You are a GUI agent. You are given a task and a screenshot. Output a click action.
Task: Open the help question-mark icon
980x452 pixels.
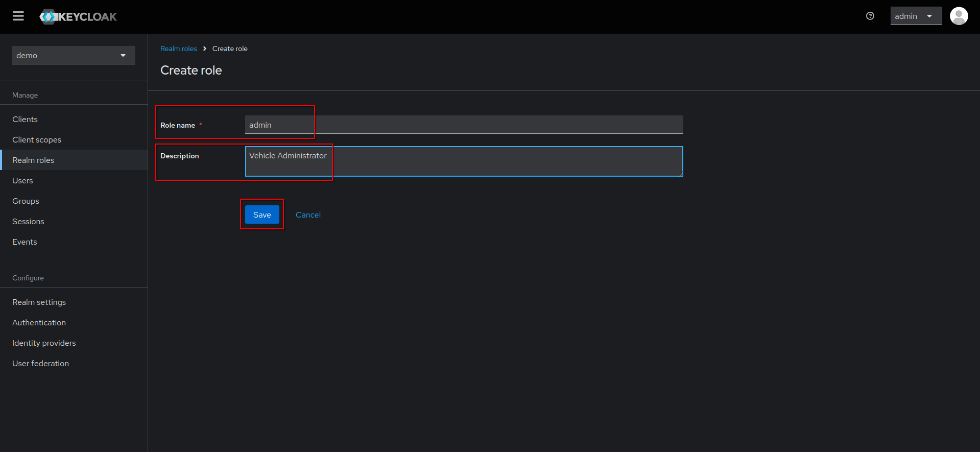pos(870,16)
